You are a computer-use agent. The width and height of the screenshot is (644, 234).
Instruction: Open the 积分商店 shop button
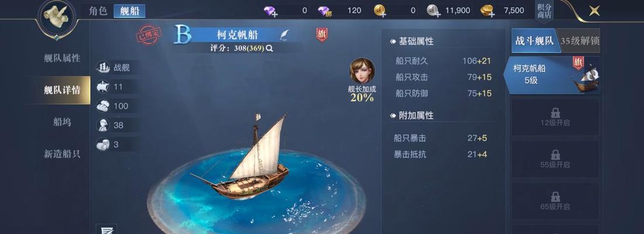point(544,12)
